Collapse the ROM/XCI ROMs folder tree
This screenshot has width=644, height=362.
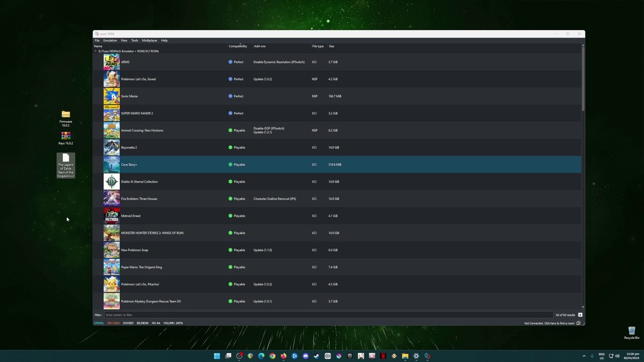pos(96,51)
